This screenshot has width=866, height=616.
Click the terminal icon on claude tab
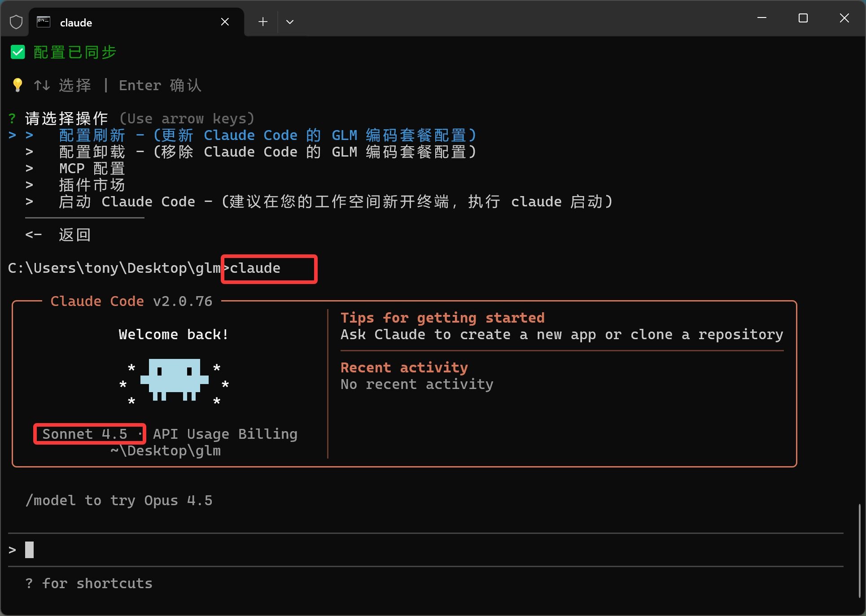tap(44, 22)
